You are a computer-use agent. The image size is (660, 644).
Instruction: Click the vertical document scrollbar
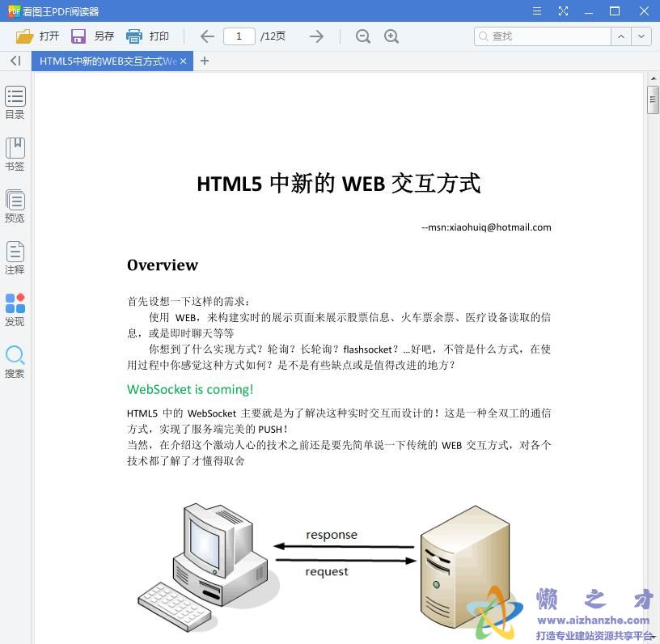tap(652, 100)
